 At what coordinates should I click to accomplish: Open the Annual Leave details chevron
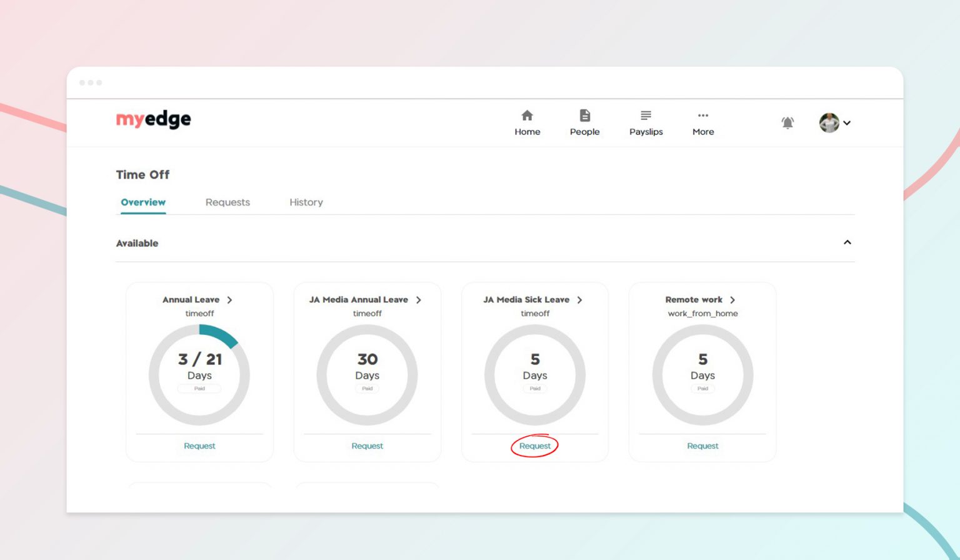pos(230,300)
